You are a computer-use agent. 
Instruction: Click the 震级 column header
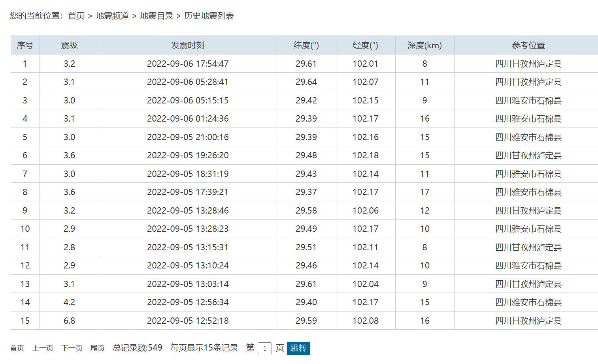69,45
